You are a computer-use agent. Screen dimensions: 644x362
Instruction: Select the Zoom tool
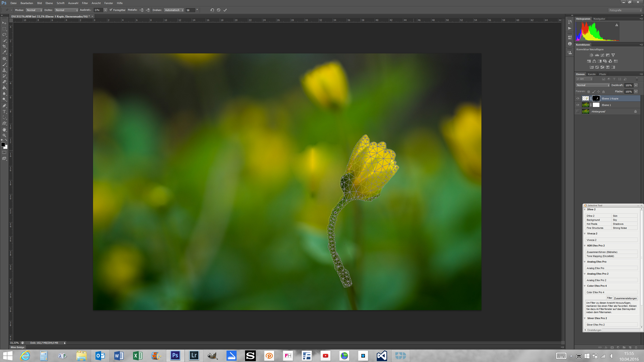(x=4, y=135)
